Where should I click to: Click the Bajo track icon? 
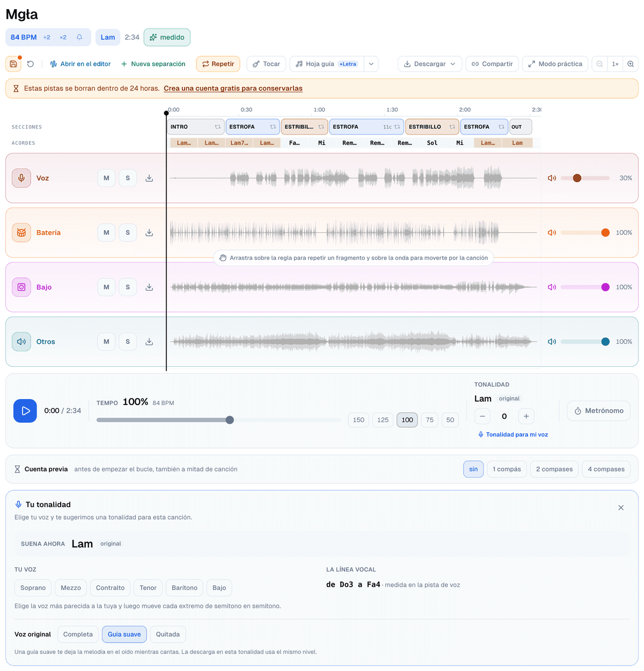click(21, 287)
